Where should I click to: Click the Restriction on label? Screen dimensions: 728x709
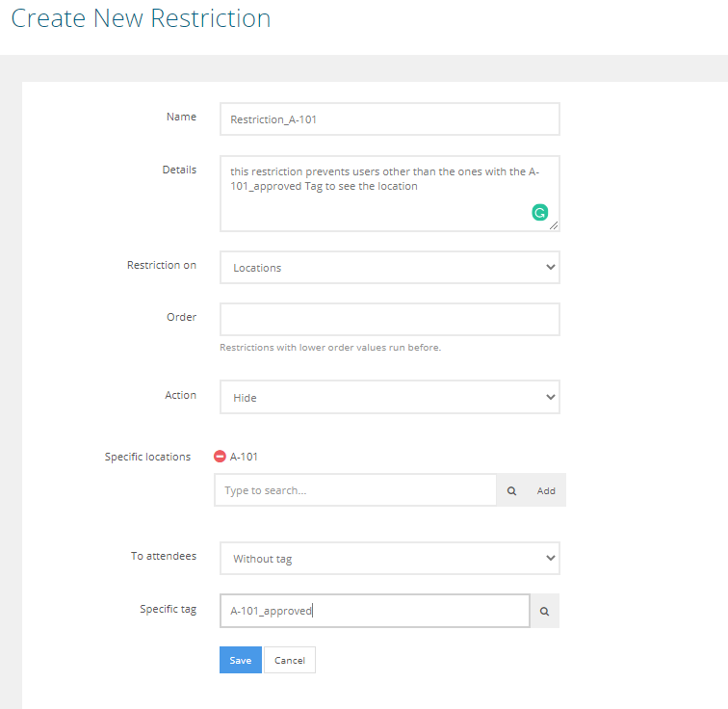click(x=161, y=265)
